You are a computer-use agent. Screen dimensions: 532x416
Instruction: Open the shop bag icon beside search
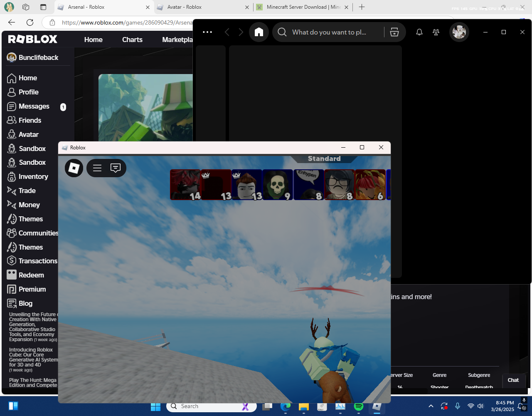(x=394, y=32)
